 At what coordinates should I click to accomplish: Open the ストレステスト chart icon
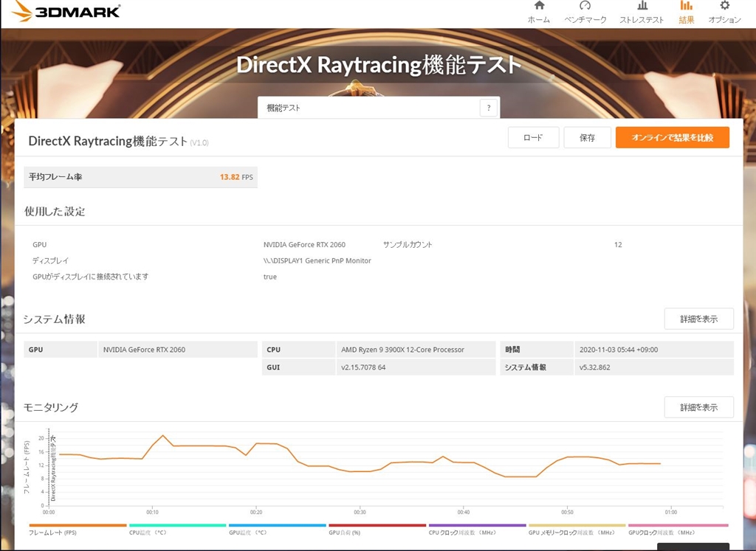pyautogui.click(x=642, y=6)
